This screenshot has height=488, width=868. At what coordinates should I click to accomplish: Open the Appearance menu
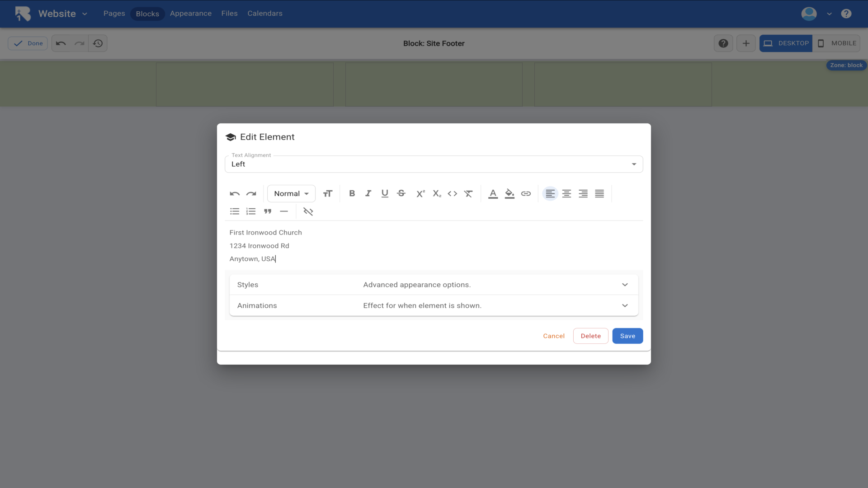click(190, 14)
